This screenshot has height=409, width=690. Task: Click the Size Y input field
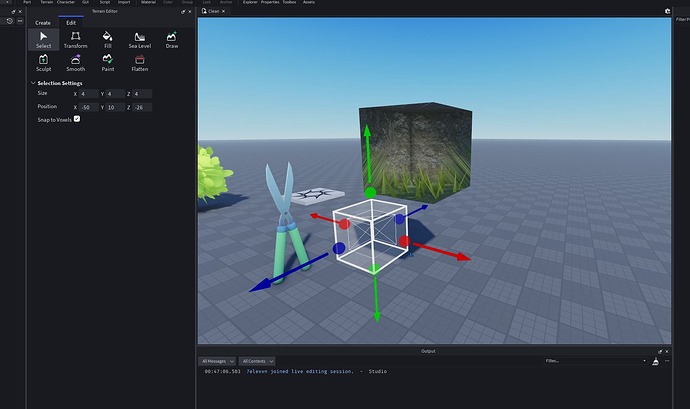[116, 94]
